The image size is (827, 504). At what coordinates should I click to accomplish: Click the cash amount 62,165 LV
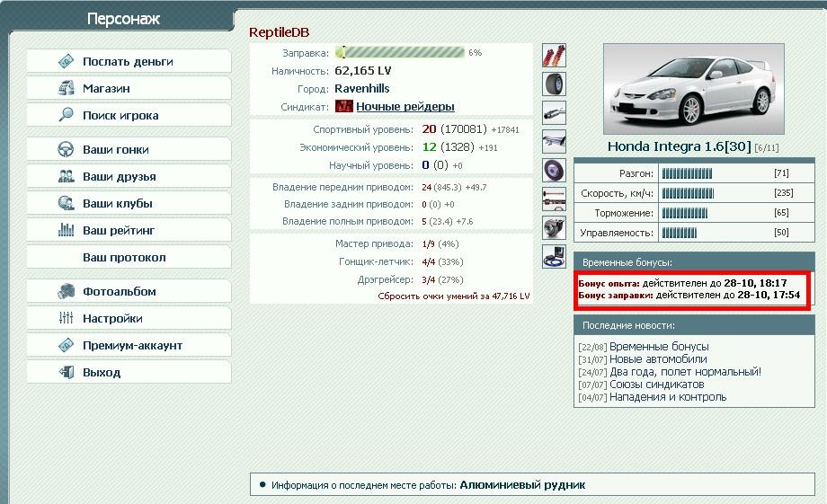click(x=363, y=71)
